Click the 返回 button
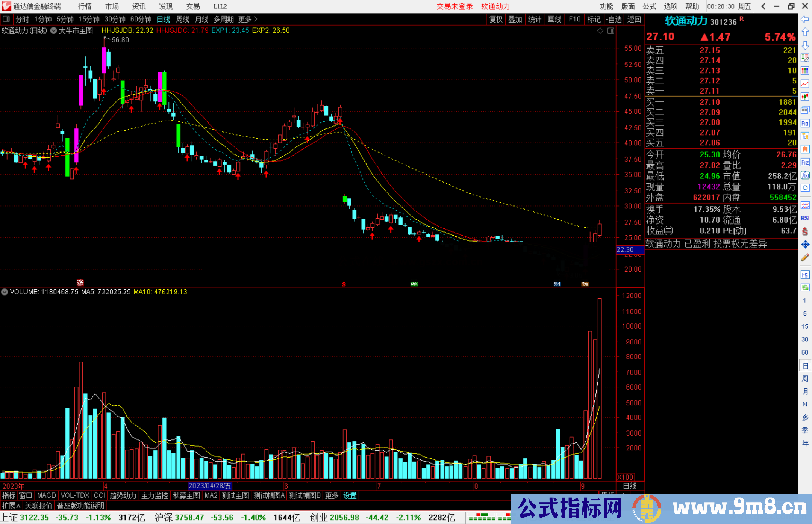This screenshot has width=812, height=524. click(x=634, y=19)
